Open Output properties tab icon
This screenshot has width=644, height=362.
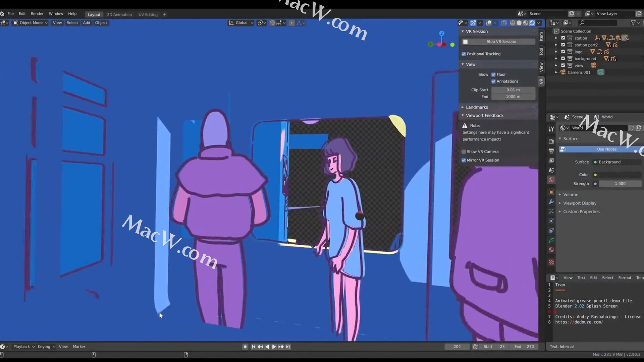pyautogui.click(x=551, y=151)
